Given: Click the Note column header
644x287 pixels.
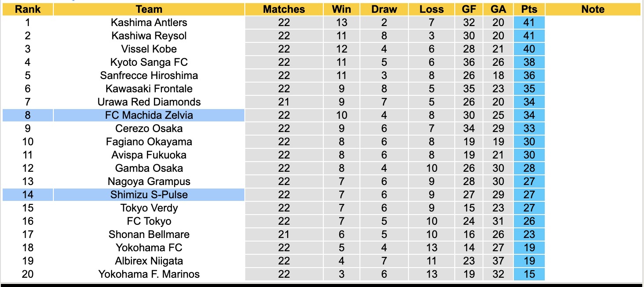Looking at the screenshot, I should pos(593,9).
